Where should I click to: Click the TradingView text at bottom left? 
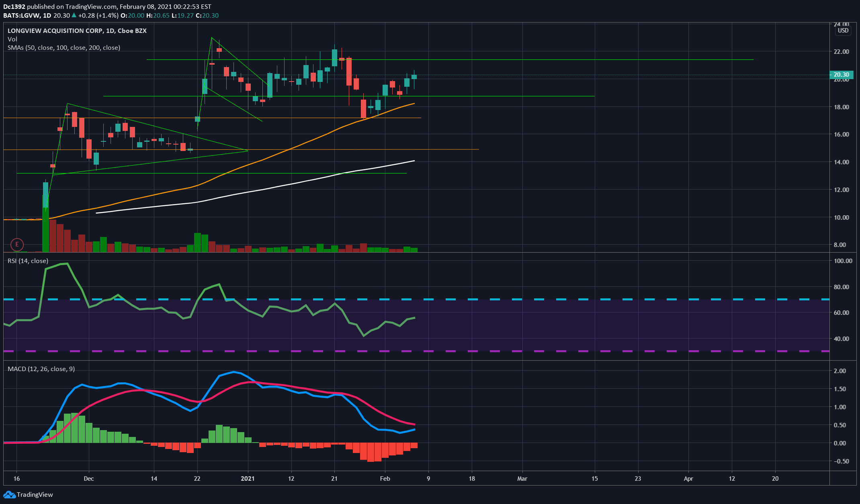[x=35, y=494]
